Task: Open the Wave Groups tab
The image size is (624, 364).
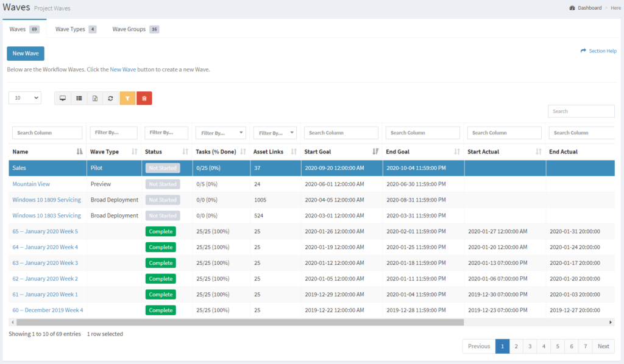Action: click(x=129, y=29)
